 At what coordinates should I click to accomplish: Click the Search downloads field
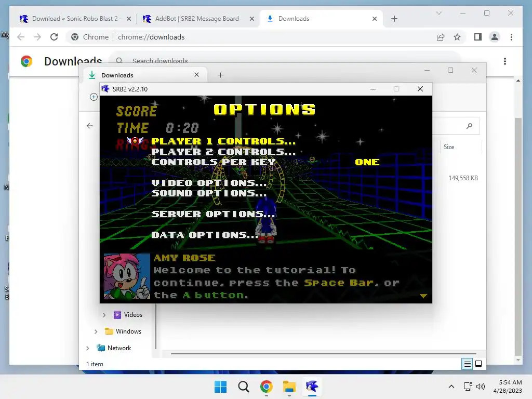285,60
